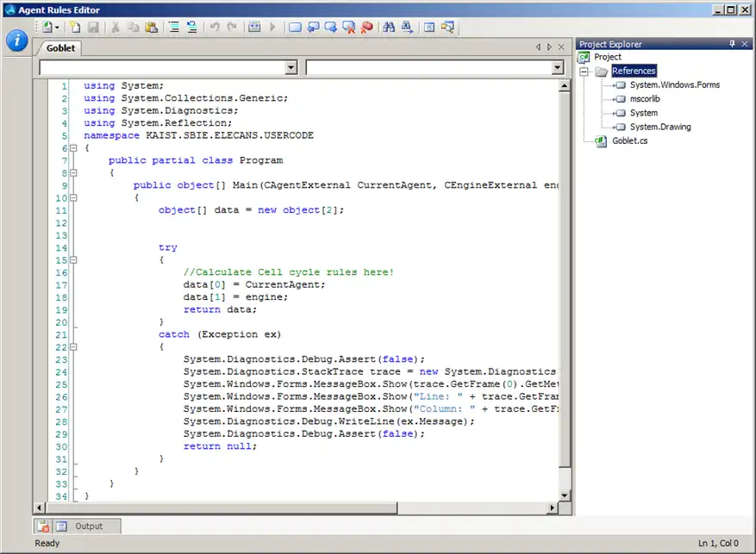
Task: Select the Project root node
Action: 608,57
